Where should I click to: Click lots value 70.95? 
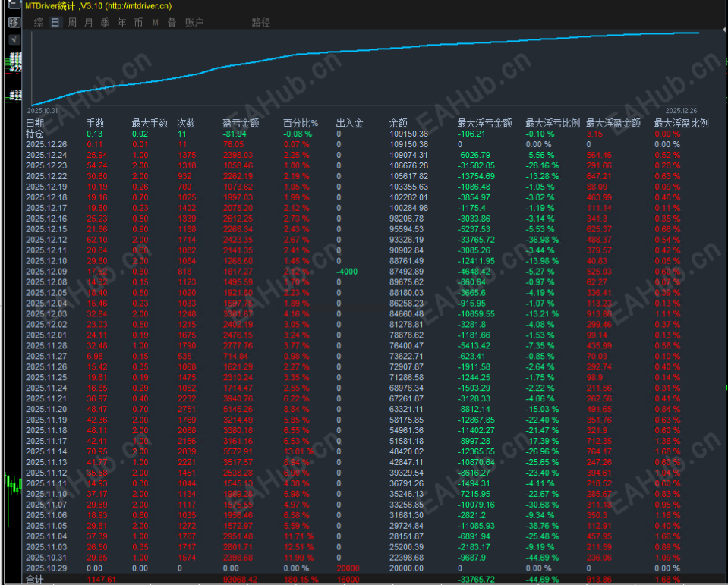(x=97, y=452)
